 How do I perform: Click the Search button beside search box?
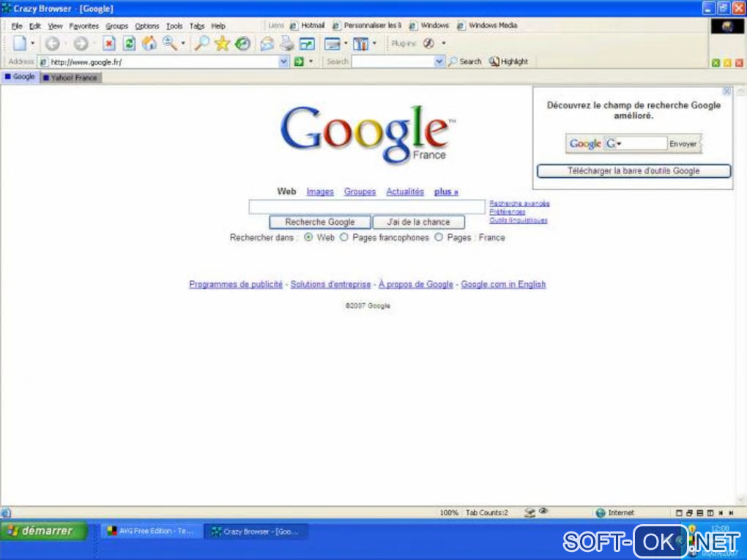[x=465, y=61]
